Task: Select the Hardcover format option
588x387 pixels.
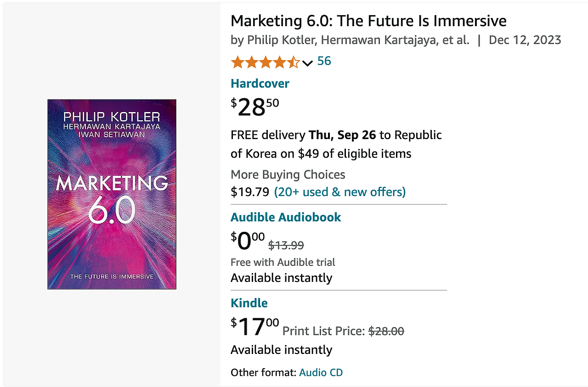Action: point(260,84)
